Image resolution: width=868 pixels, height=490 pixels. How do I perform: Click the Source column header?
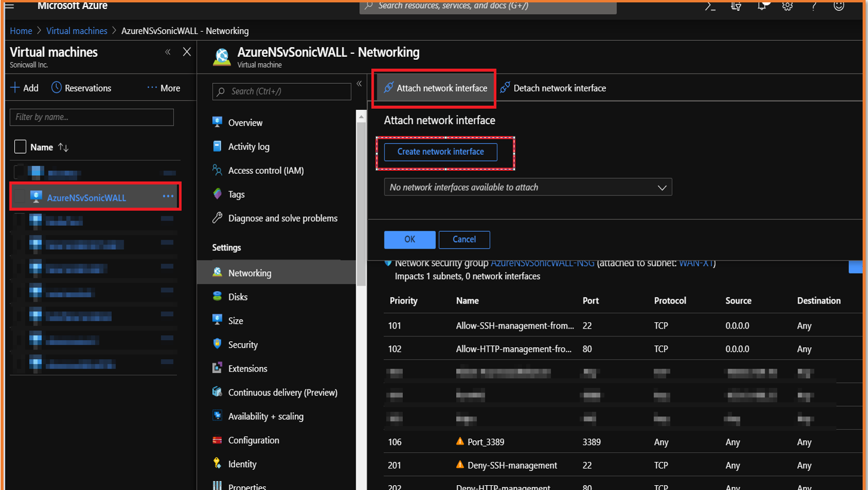click(738, 301)
